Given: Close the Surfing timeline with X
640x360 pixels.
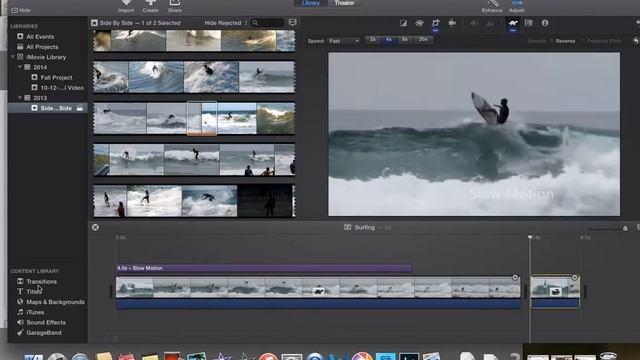Looking at the screenshot, I should (95, 227).
